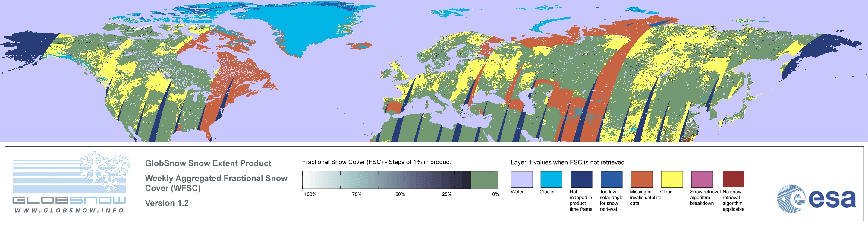
Task: Click the 'Snow retrieval algorithm breakdown' pink swatch
Action: 702,179
